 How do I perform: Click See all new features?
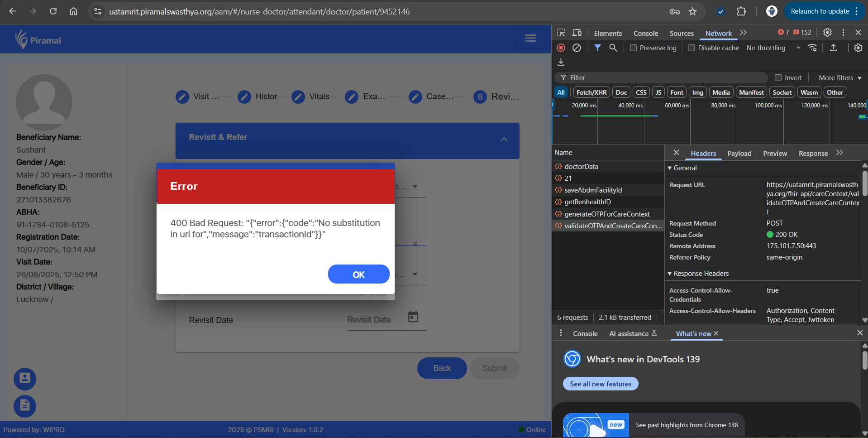click(x=601, y=384)
